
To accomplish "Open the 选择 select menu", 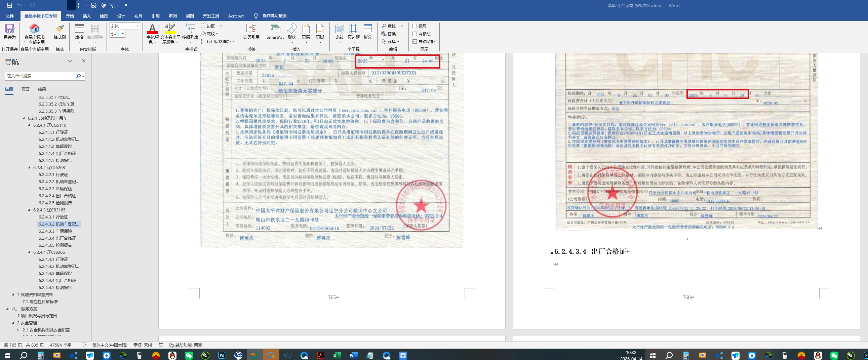I will coord(391,41).
